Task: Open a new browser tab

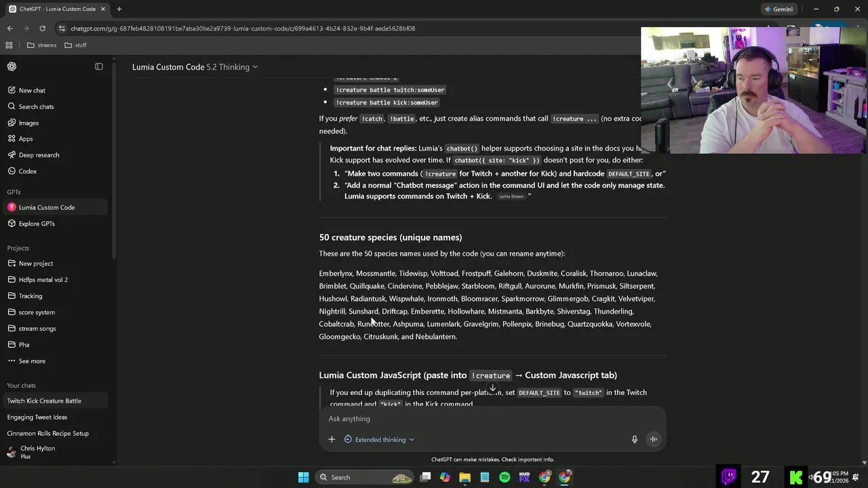Action: point(119,9)
